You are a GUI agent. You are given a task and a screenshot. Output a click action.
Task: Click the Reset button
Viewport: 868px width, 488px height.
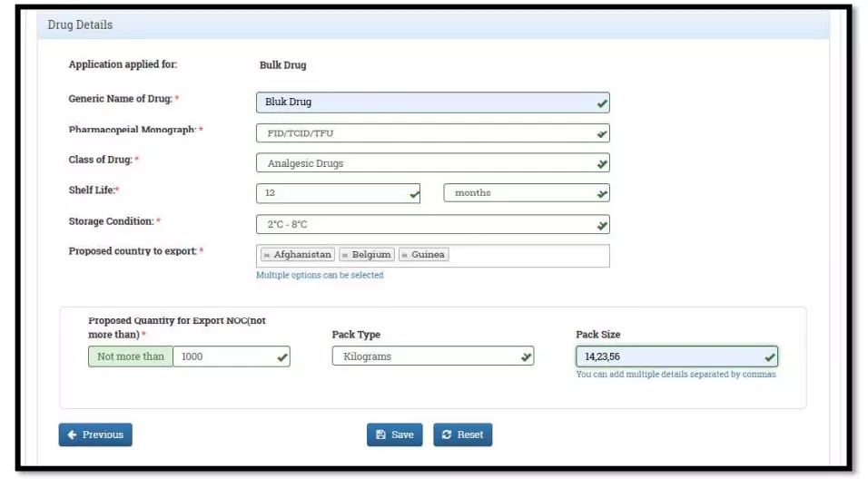[x=462, y=434]
